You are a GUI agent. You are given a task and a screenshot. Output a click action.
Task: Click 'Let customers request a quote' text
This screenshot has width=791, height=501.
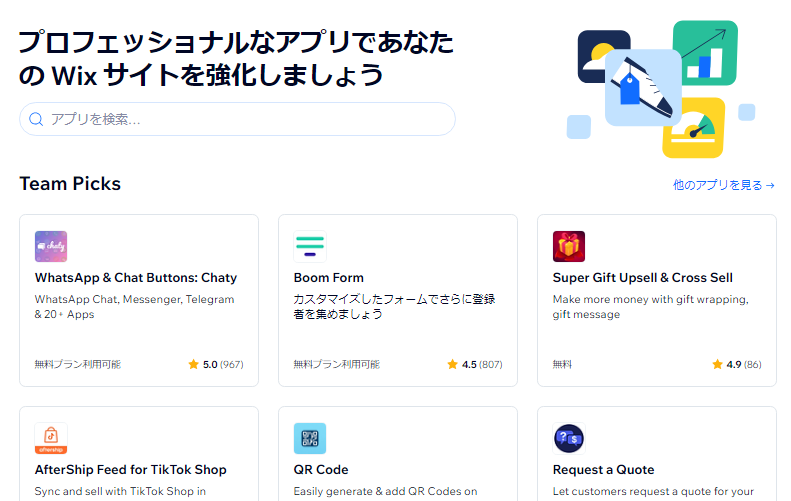point(653,491)
